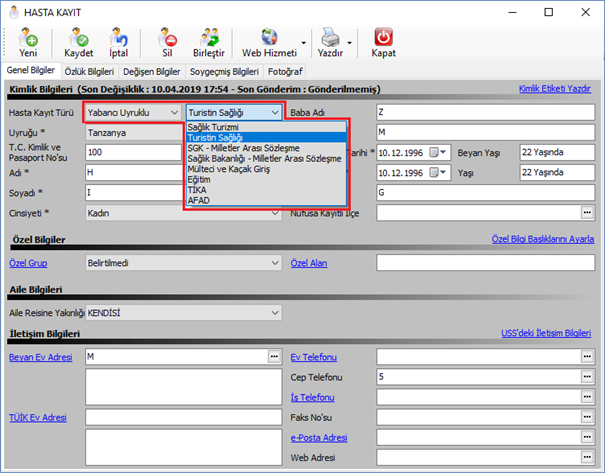Click the Özel Alan link
The image size is (605, 473).
pos(309,263)
